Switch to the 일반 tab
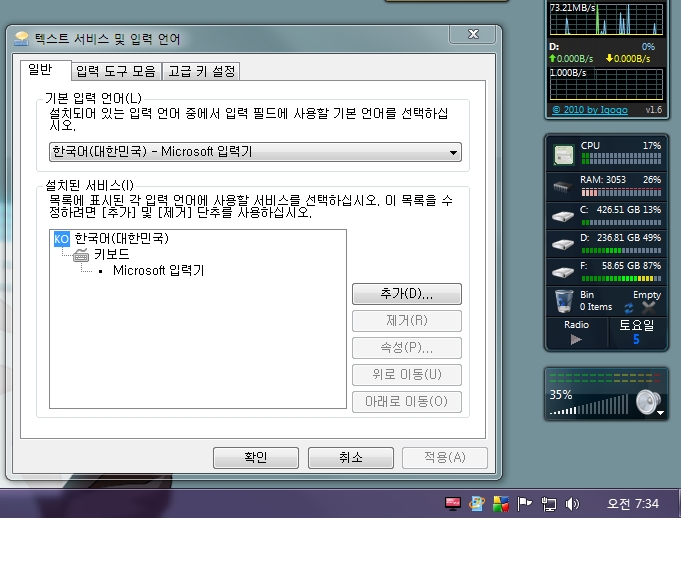This screenshot has width=681, height=573. coord(46,70)
